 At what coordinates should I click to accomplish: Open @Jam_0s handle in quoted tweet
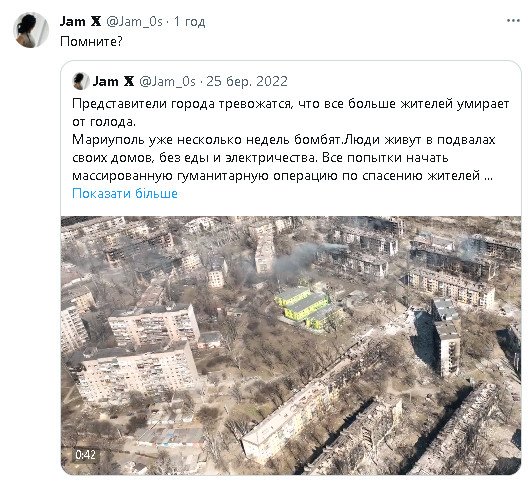point(167,81)
